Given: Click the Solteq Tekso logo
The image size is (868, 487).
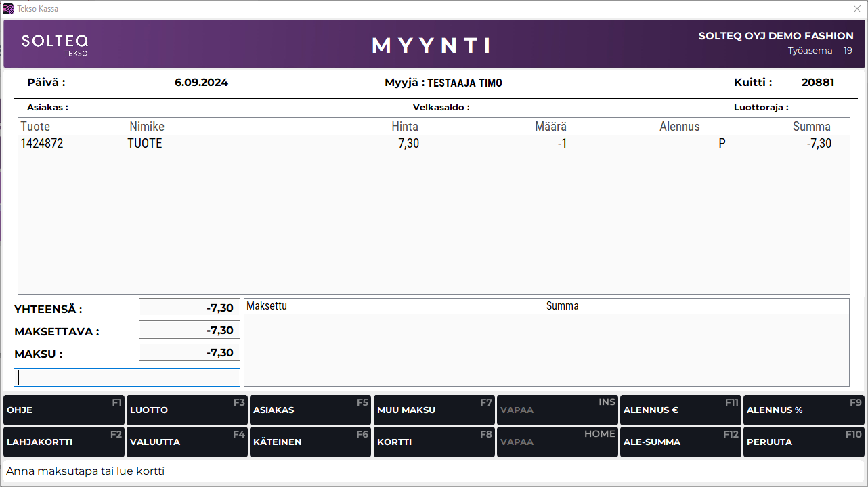Looking at the screenshot, I should pos(55,44).
